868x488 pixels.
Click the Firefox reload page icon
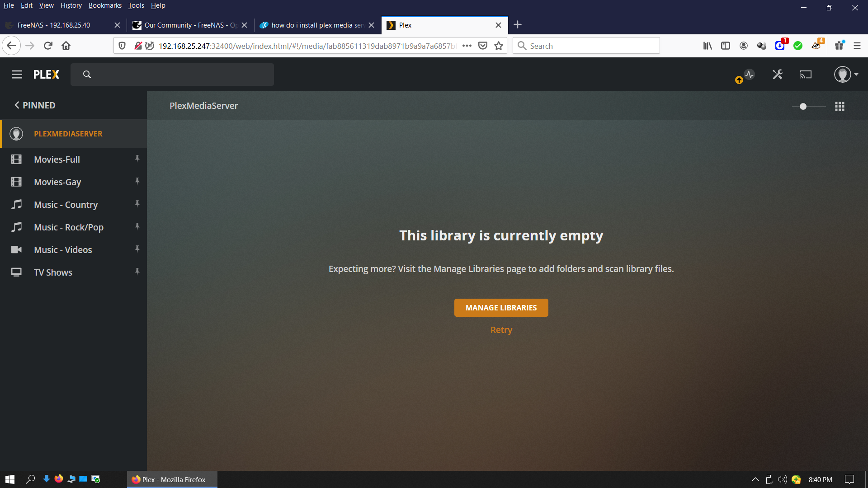(x=48, y=46)
